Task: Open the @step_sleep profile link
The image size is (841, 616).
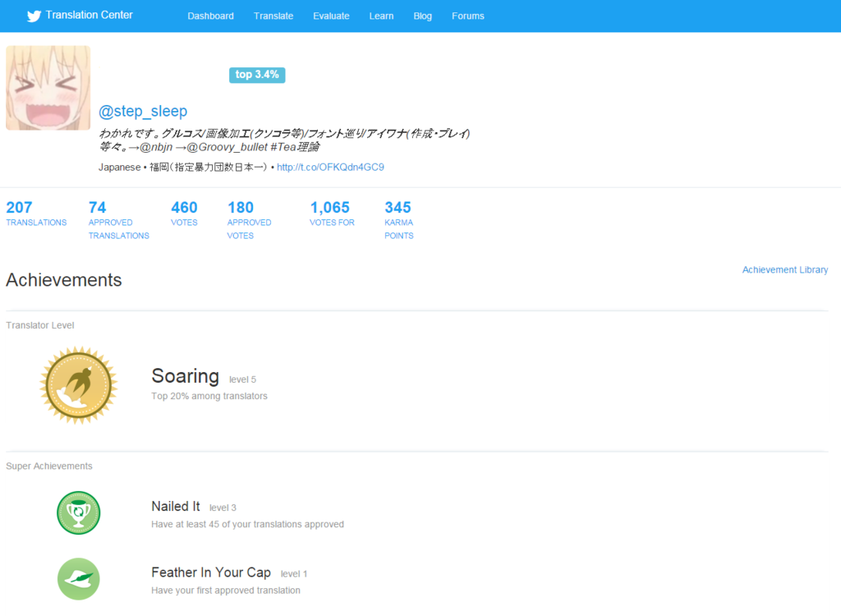Action: point(143,111)
